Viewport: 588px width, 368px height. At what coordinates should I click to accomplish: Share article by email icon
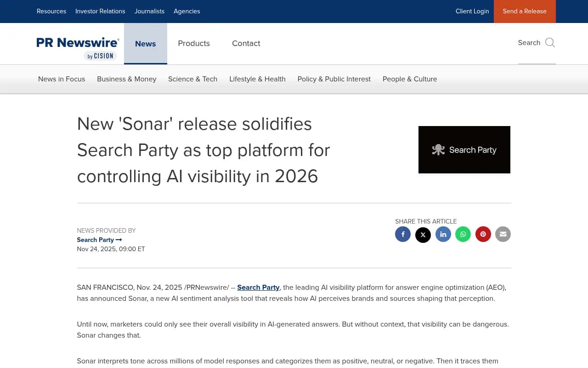pos(503,234)
